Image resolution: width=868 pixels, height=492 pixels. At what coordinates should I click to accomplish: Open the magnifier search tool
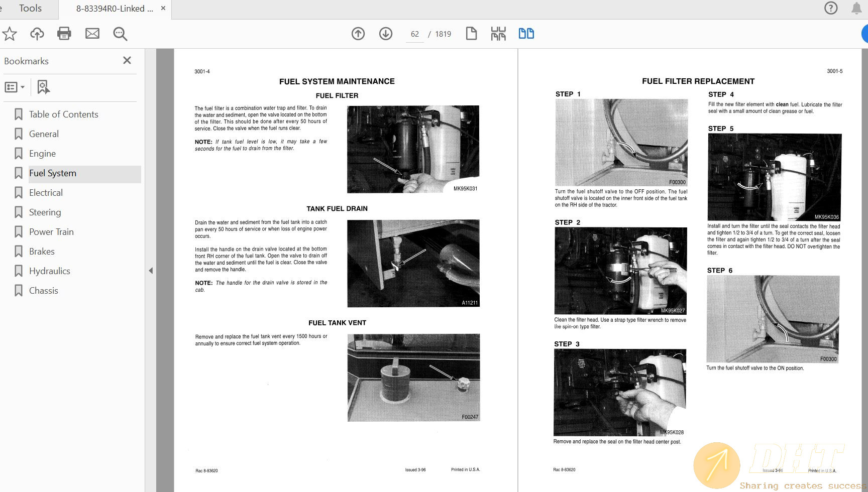click(120, 34)
